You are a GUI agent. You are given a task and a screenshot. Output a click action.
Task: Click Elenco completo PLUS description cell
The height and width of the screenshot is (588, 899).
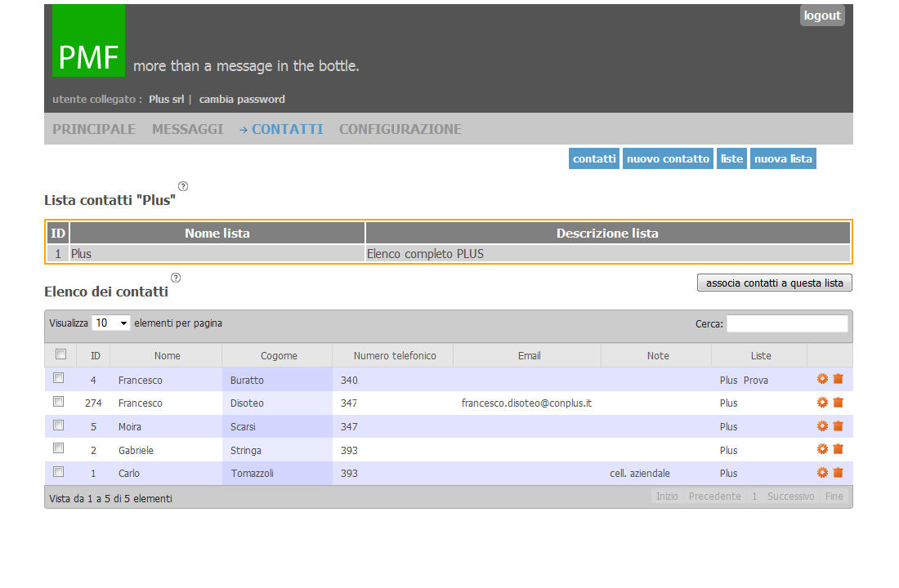point(608,254)
